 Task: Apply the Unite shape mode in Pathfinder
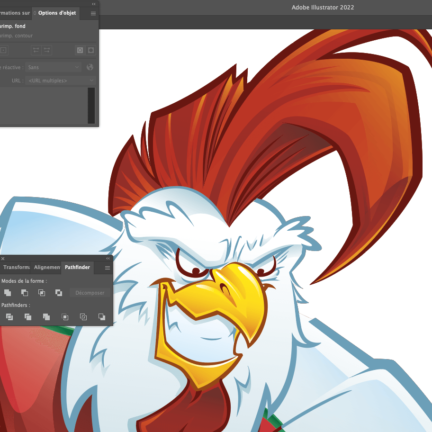point(7,293)
